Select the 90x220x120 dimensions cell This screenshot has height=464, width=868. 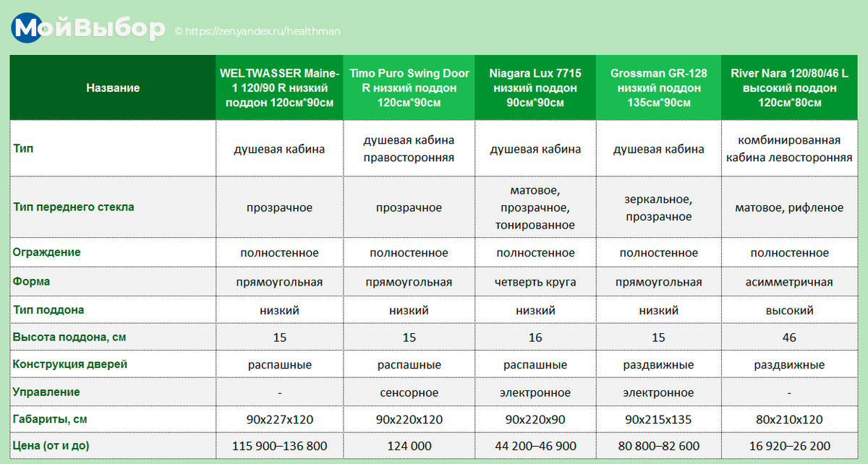(x=409, y=420)
